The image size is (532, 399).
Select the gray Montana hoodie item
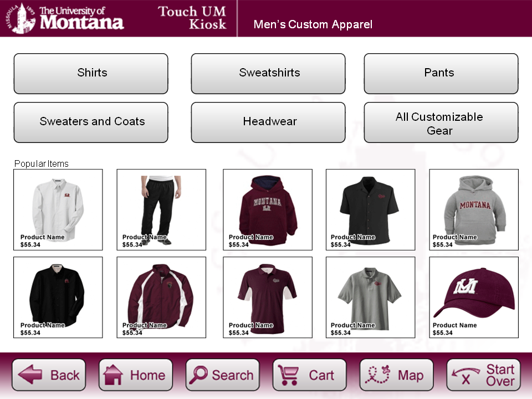474,209
